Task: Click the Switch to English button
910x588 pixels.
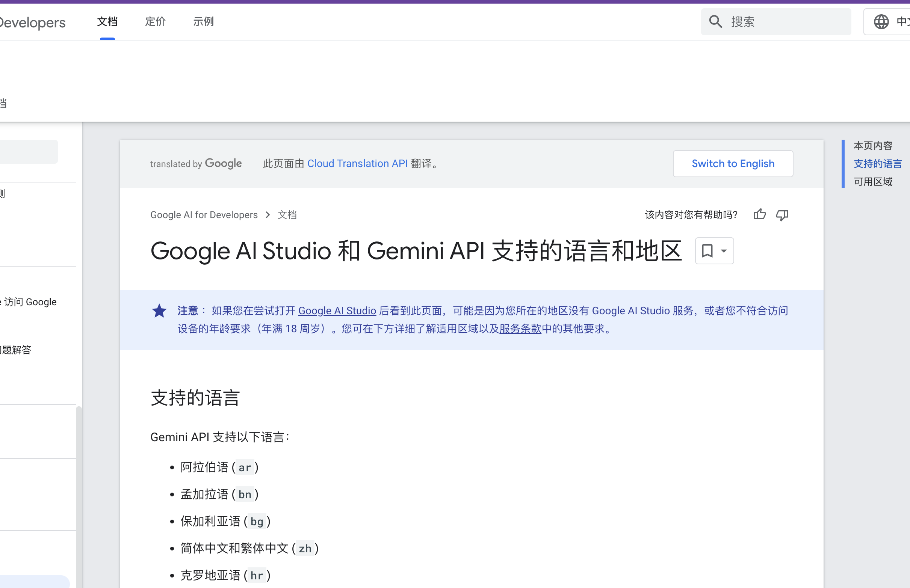Action: click(x=733, y=164)
